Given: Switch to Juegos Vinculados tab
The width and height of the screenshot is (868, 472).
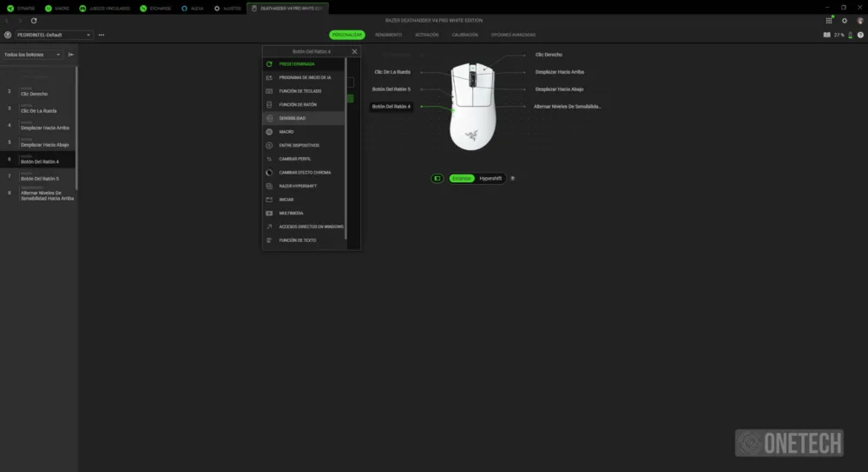Looking at the screenshot, I should pyautogui.click(x=104, y=9).
